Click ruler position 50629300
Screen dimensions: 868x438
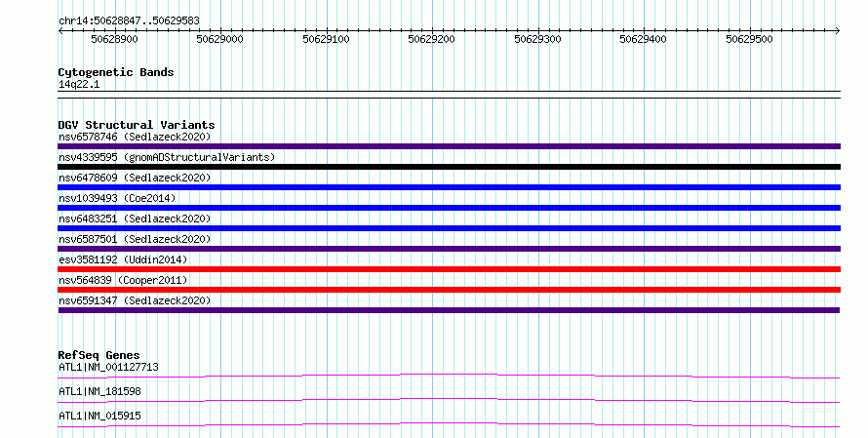click(x=537, y=39)
